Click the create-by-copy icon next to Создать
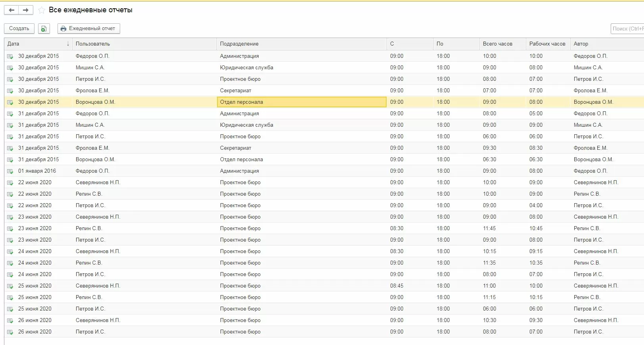This screenshot has width=644, height=345. click(x=44, y=29)
